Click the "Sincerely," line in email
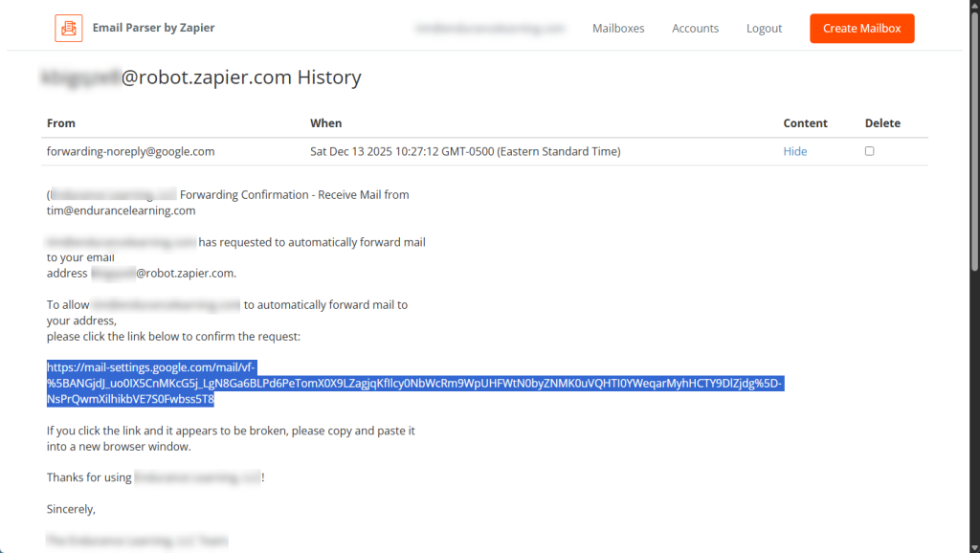The height and width of the screenshot is (553, 980). tap(71, 509)
